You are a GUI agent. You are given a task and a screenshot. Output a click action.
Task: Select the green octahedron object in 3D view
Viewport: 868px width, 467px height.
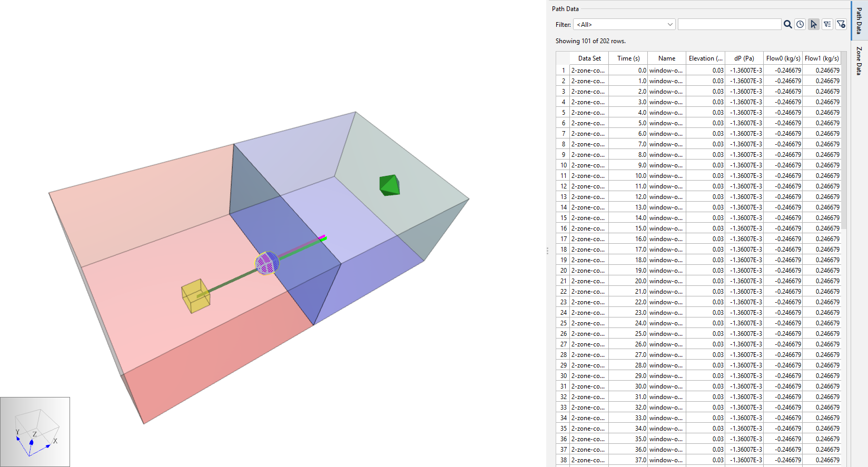(390, 185)
